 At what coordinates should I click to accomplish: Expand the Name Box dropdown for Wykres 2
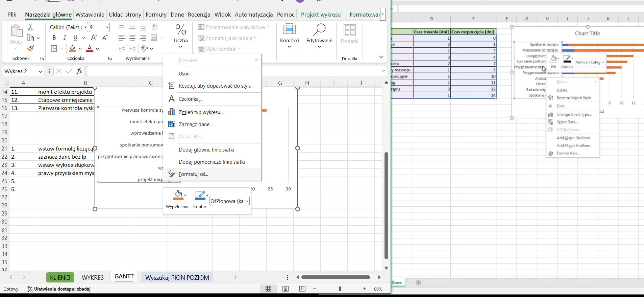click(x=41, y=71)
